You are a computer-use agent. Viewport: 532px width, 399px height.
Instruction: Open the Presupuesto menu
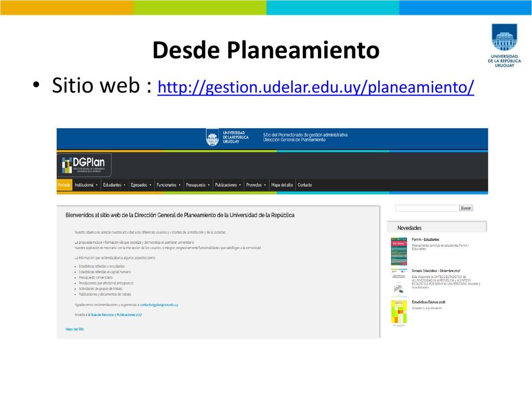198,185
